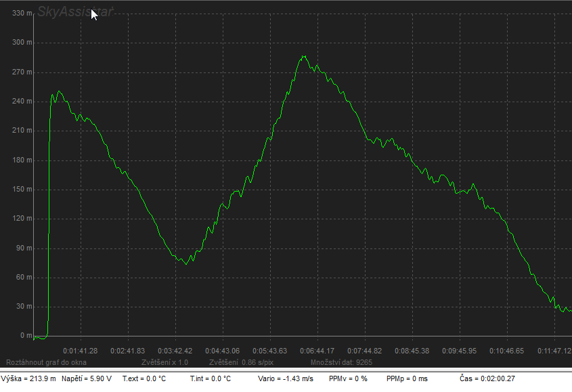
Task: Click the 0:01:41.28 time axis label
Action: 81,351
